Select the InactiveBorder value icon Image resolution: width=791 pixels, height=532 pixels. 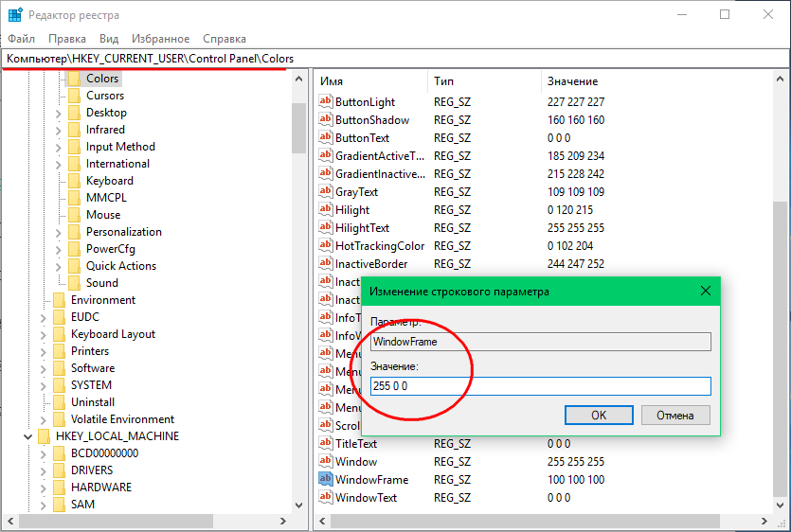tap(325, 263)
